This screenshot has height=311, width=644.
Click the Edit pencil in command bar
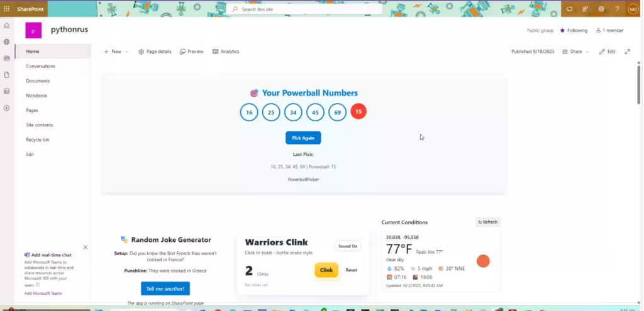(607, 52)
